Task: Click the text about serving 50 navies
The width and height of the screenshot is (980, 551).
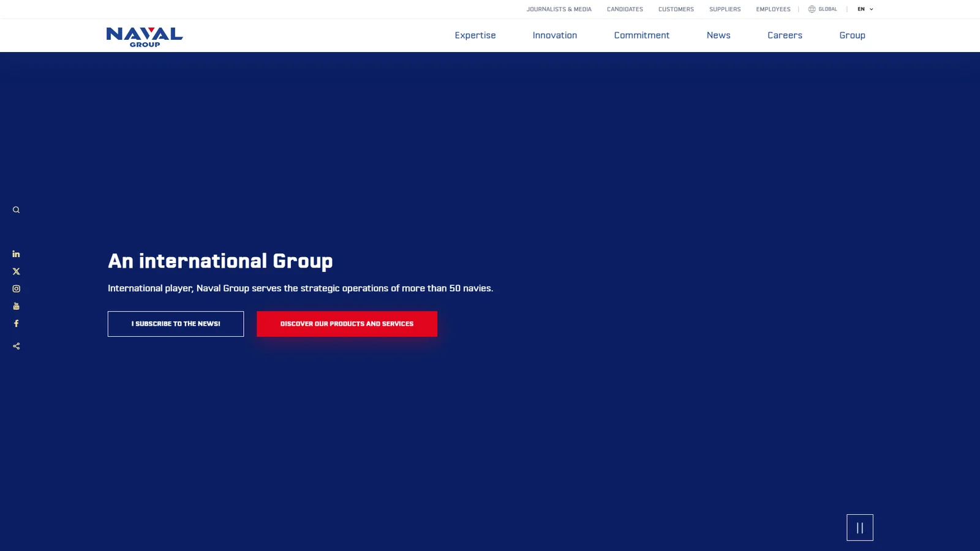Action: pyautogui.click(x=300, y=288)
